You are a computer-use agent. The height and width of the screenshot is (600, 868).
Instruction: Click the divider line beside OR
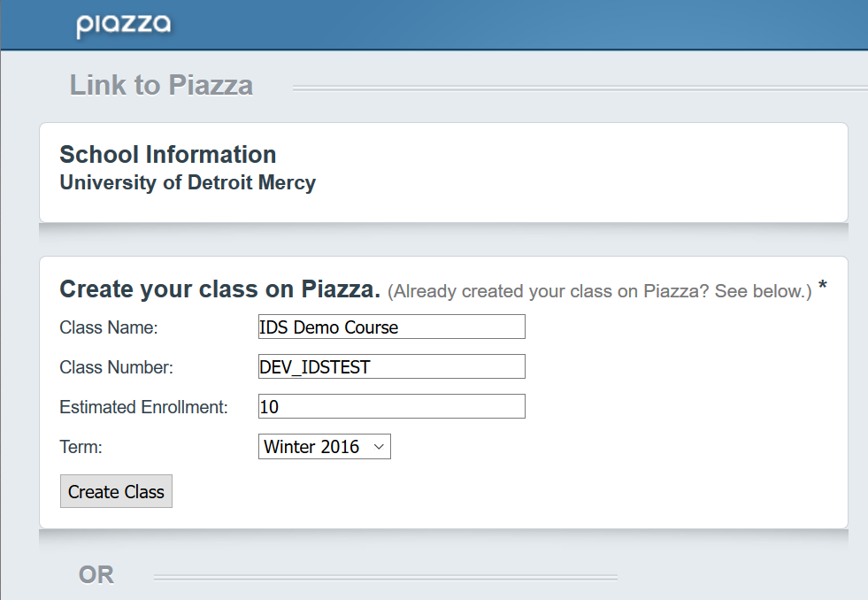coord(386,577)
